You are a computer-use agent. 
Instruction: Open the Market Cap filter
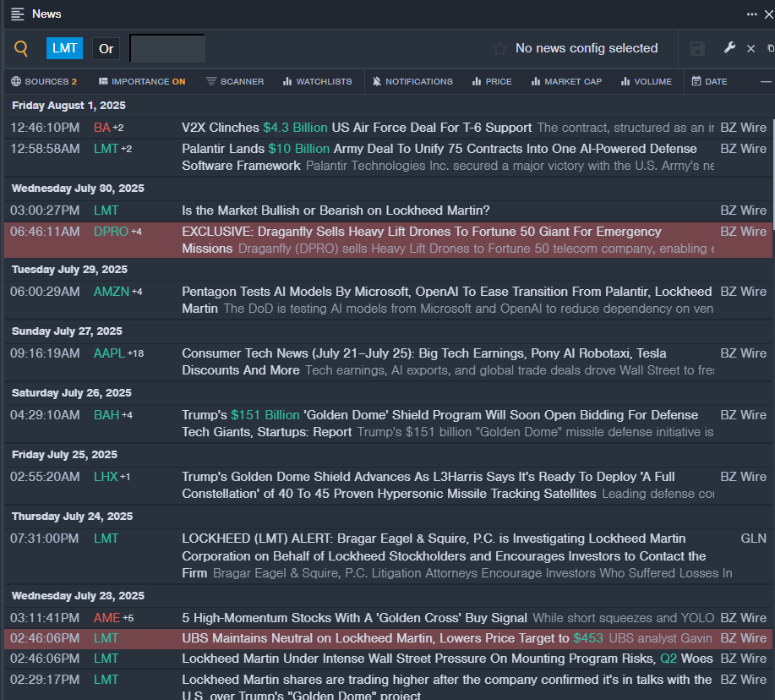pyautogui.click(x=566, y=81)
